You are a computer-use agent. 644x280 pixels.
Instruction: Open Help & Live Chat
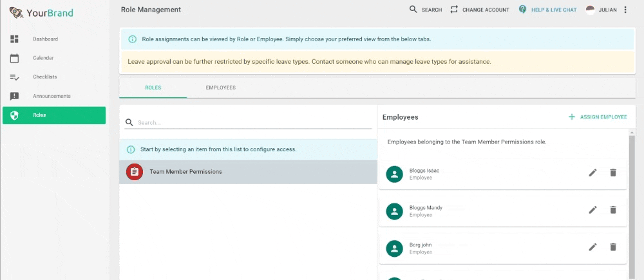tap(548, 10)
